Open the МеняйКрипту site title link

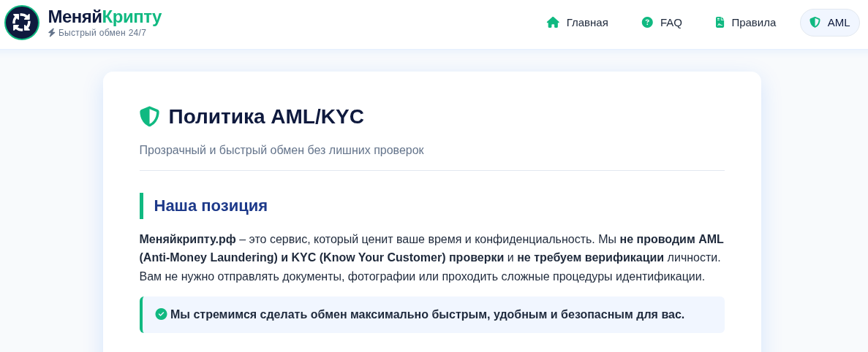point(105,17)
